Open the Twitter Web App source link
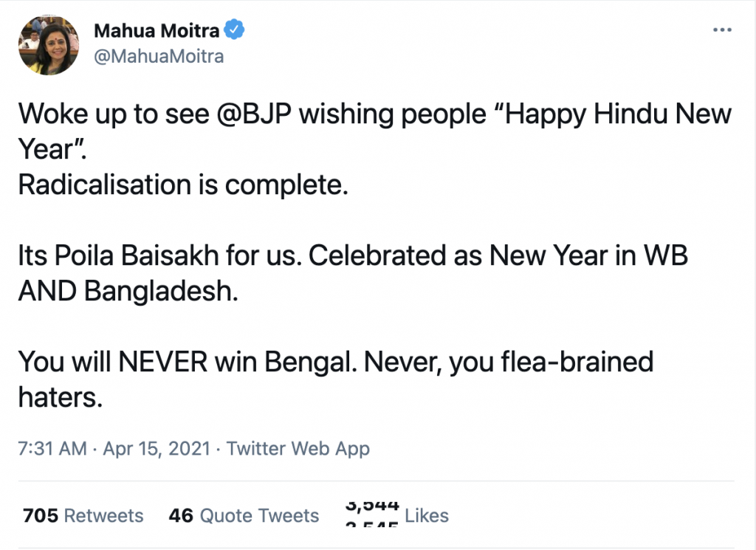 pos(298,448)
